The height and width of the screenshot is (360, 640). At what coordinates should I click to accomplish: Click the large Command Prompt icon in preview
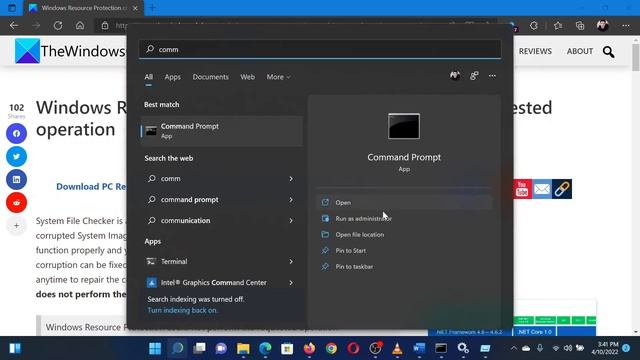[x=404, y=126]
